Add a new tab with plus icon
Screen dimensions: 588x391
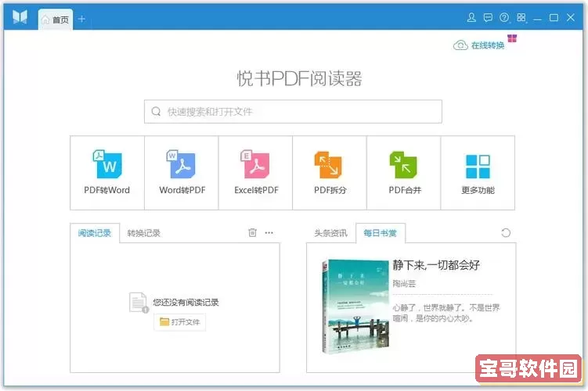pyautogui.click(x=81, y=19)
